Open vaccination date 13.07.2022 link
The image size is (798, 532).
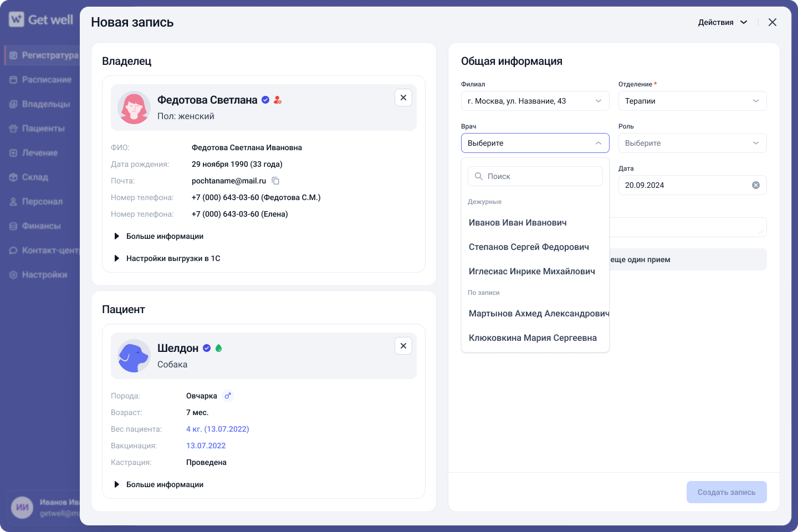(x=206, y=446)
